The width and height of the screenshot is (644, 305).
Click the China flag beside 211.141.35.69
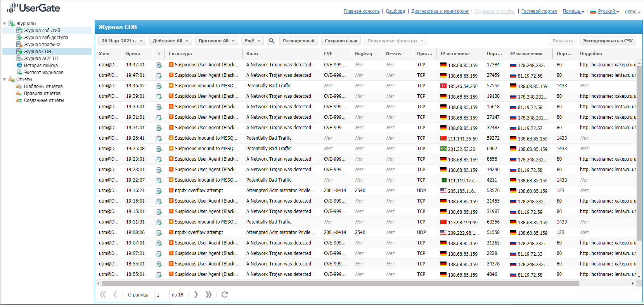(x=443, y=138)
